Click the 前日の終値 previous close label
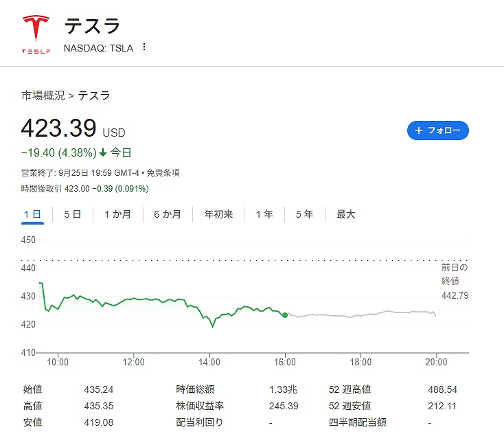 coord(454,273)
